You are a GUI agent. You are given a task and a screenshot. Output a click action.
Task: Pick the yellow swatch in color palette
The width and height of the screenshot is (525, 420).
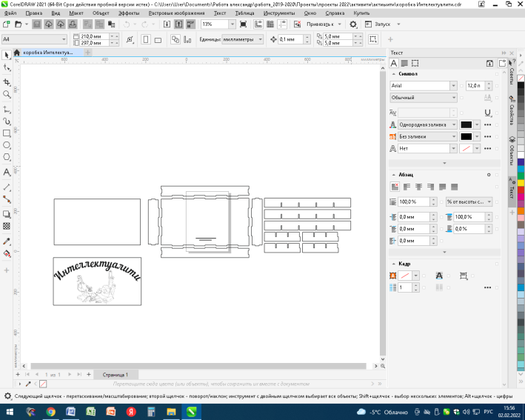click(520, 184)
